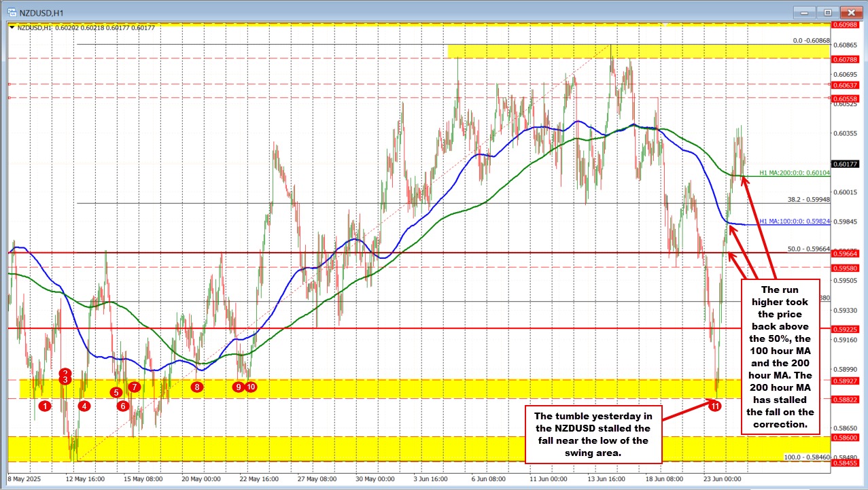Click the 0.60695 price scale value
Image resolution: width=868 pixels, height=490 pixels.
[846, 74]
